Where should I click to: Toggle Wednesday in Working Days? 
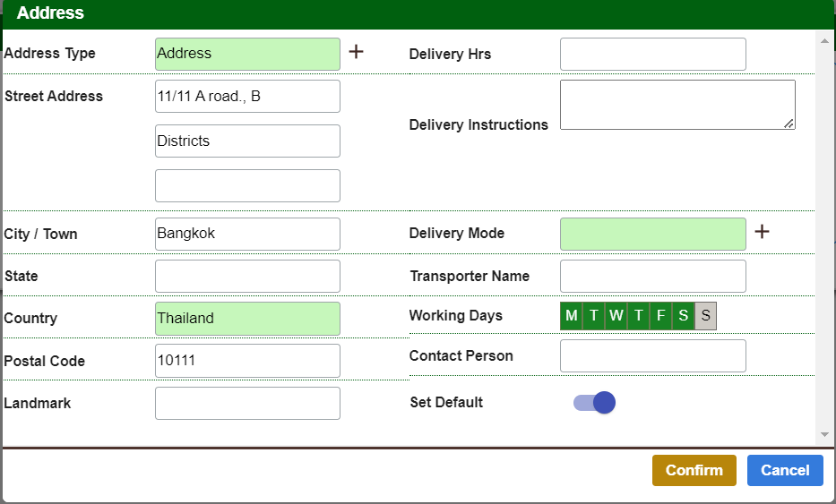pos(616,316)
